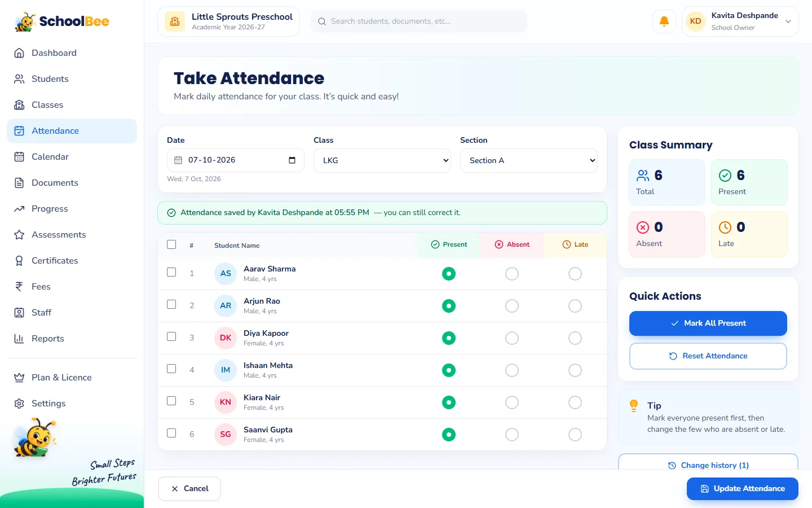812x508 pixels.
Task: Tick the select-all checkbox in table header
Action: (171, 244)
